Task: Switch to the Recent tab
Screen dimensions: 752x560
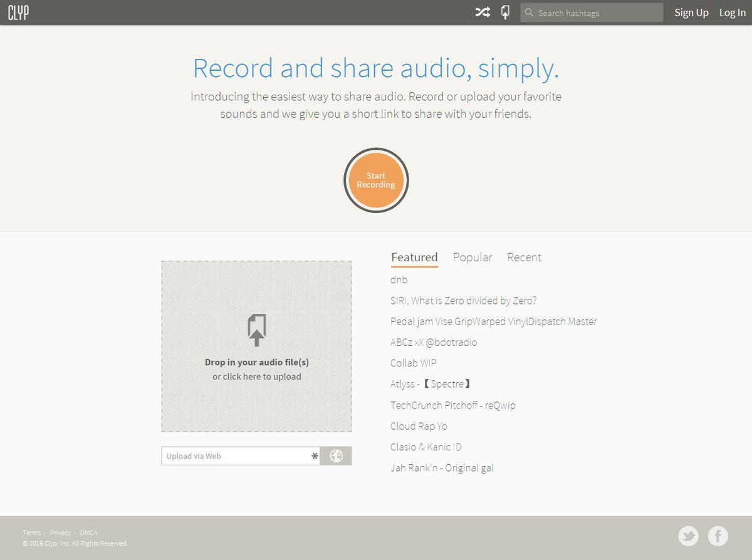Action: (x=524, y=257)
